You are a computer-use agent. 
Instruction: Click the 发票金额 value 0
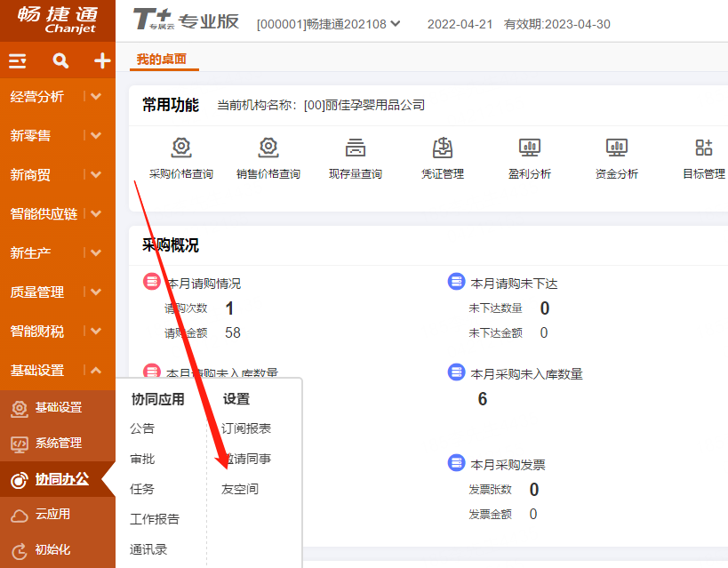tap(533, 514)
